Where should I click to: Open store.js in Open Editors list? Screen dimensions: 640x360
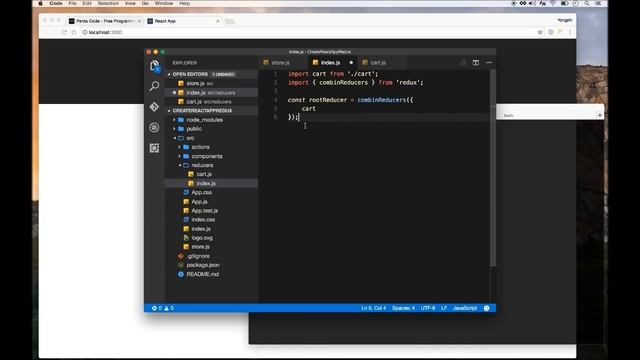pos(211,83)
